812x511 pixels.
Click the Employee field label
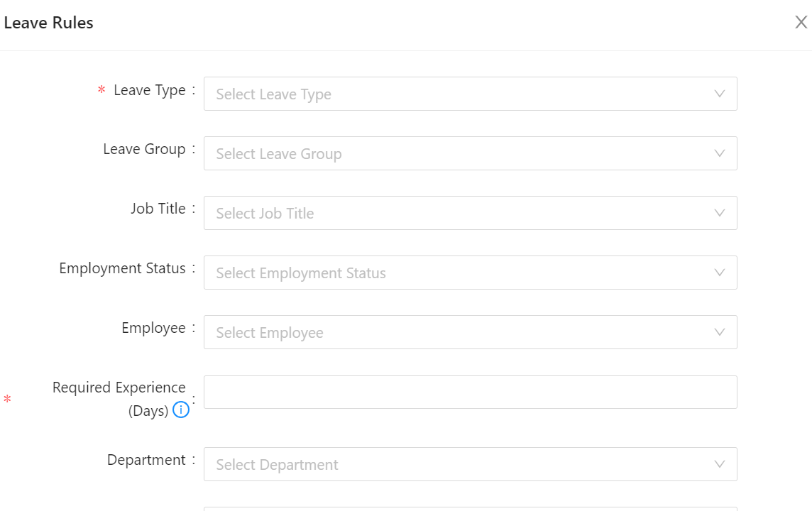153,328
